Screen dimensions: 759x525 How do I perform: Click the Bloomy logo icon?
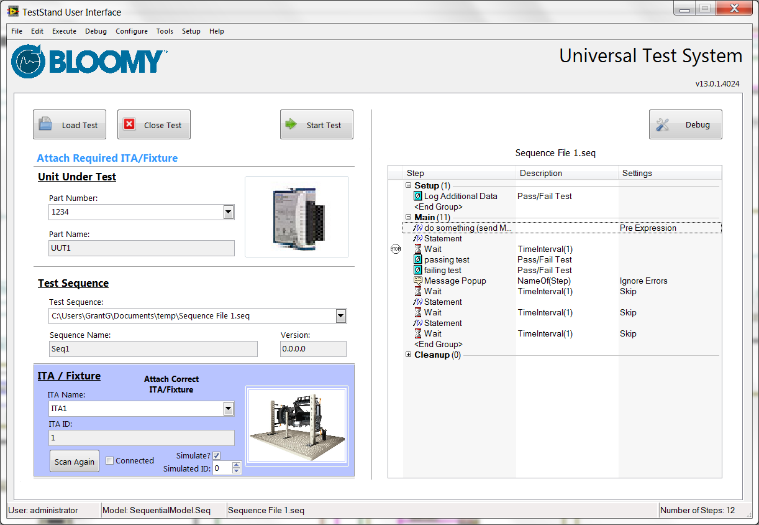[x=28, y=61]
